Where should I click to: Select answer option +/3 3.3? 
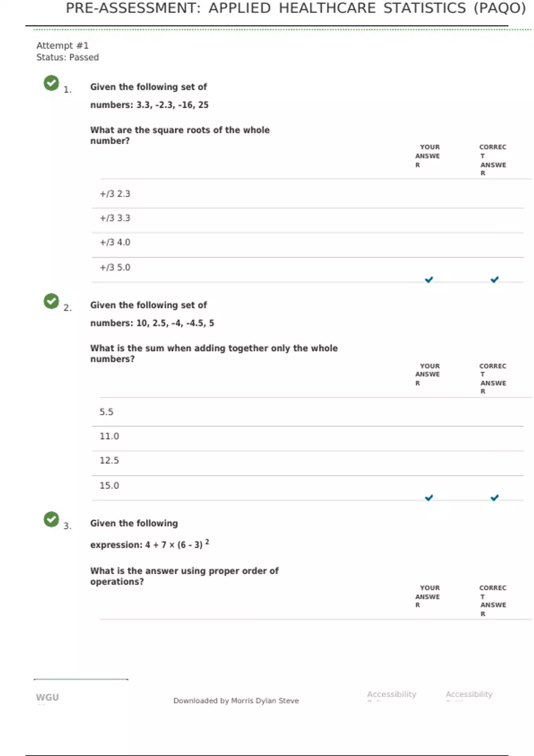[x=115, y=218]
